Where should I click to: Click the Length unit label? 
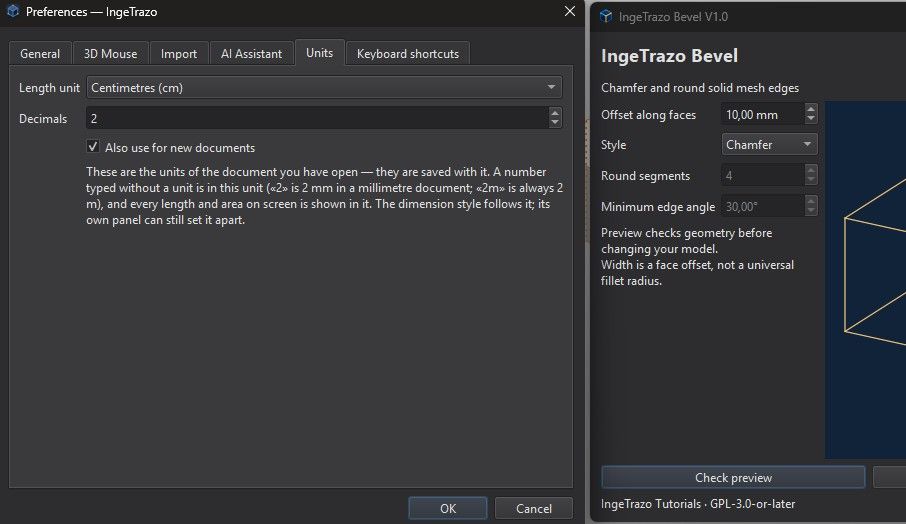tap(49, 88)
